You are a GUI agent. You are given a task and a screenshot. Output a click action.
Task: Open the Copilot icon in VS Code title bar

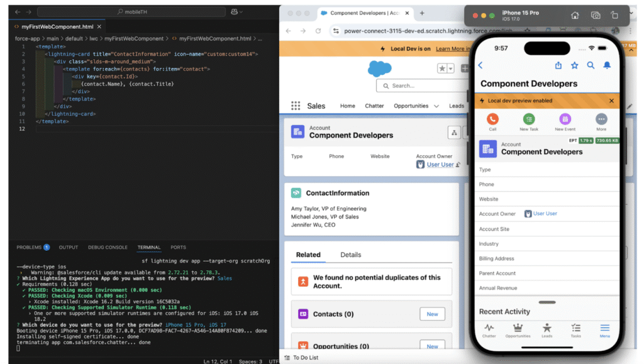[234, 12]
